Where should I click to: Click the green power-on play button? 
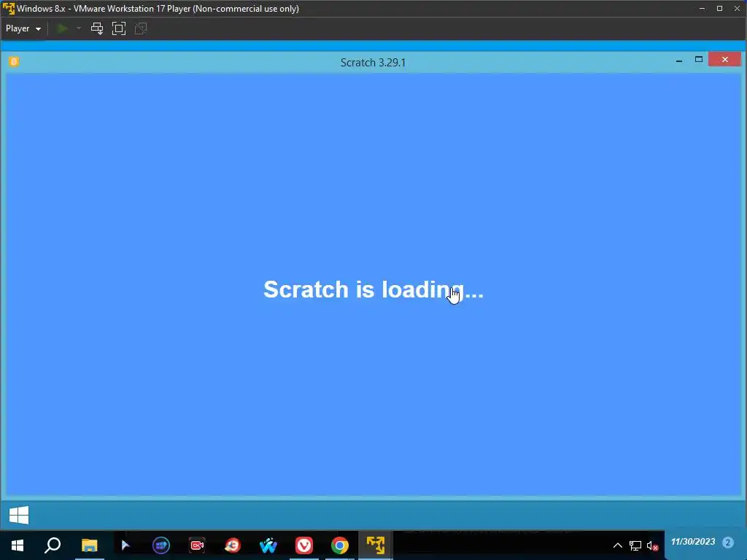(x=61, y=28)
